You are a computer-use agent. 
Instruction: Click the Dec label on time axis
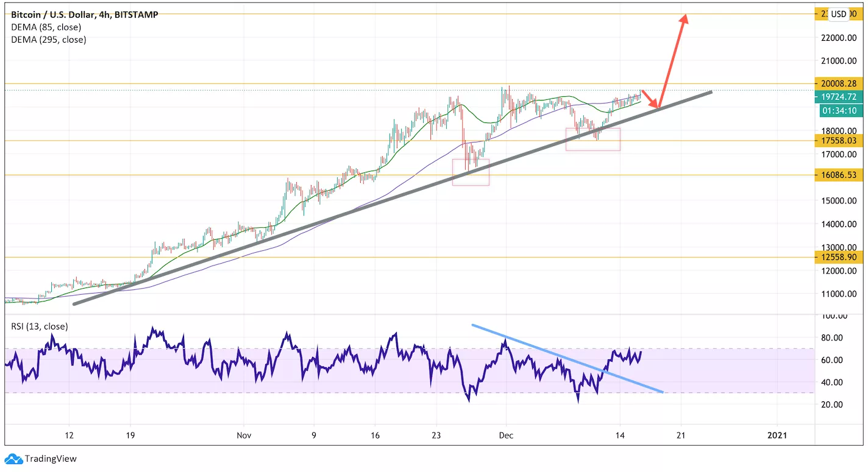point(505,435)
